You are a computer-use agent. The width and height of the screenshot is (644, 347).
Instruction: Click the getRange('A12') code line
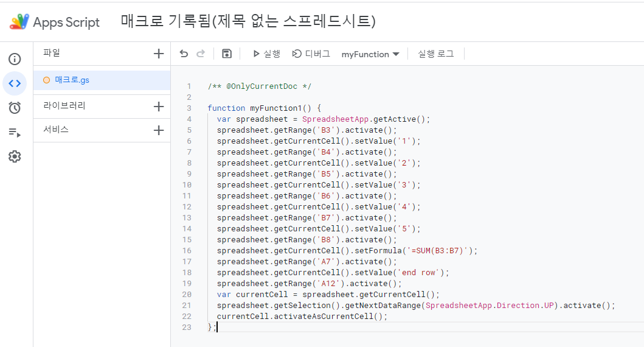point(310,284)
